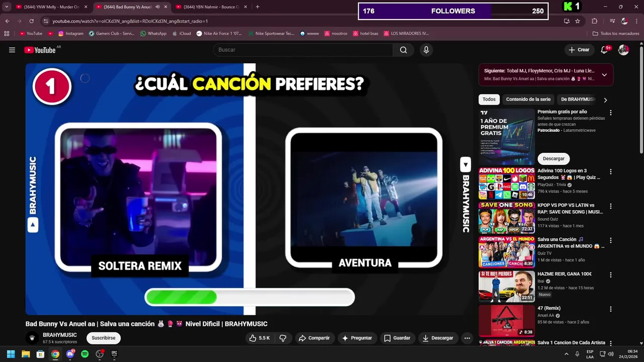
Task: Expand the Siguiente playlist panel
Action: [x=604, y=75]
